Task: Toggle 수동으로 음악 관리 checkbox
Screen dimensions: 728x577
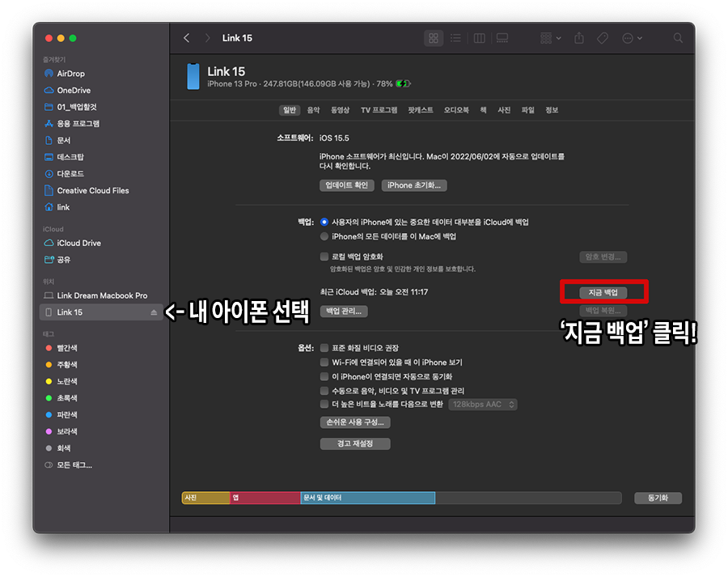Action: point(324,391)
